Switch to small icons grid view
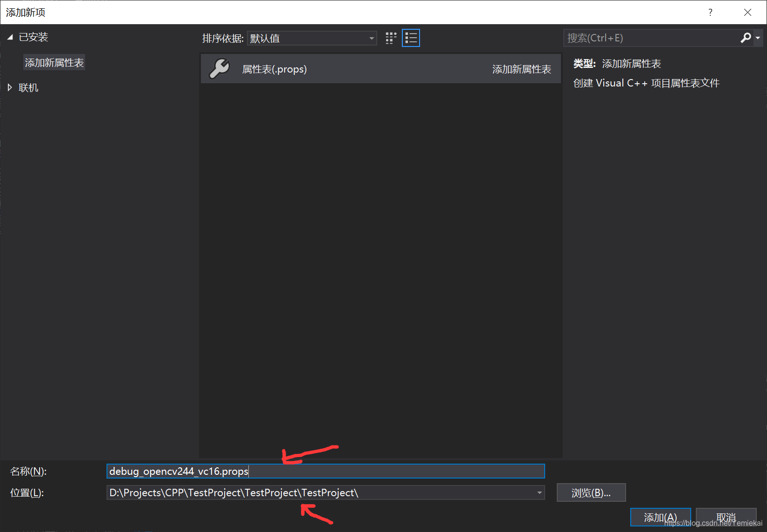Viewport: 767px width, 532px height. [391, 38]
